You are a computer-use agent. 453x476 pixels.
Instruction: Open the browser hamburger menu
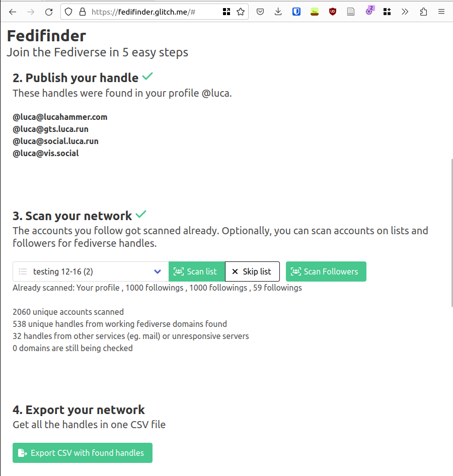(441, 12)
